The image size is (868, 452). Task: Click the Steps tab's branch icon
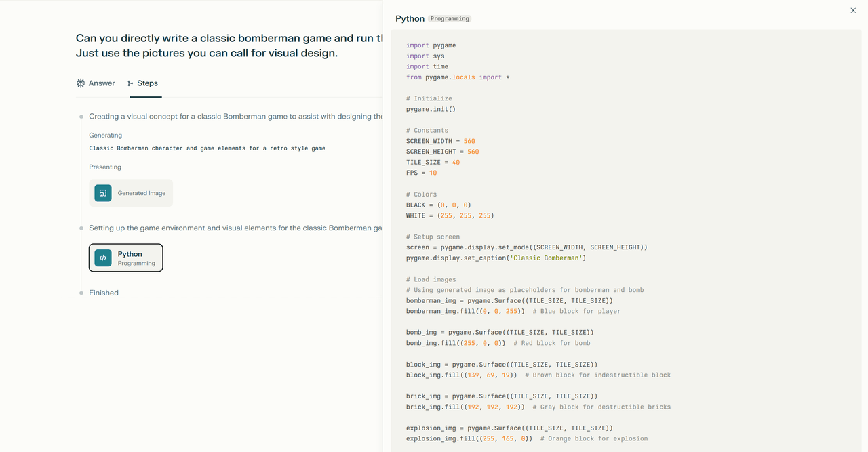pyautogui.click(x=130, y=83)
